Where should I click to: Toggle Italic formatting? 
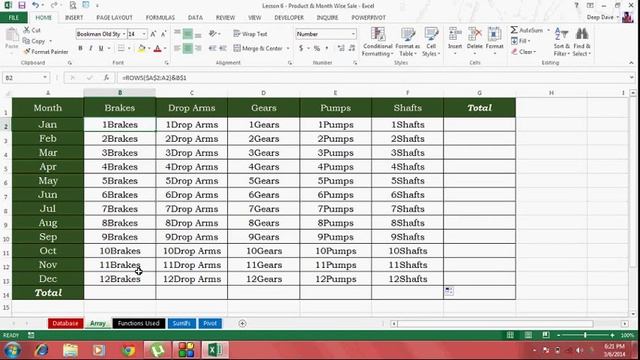pyautogui.click(x=91, y=48)
